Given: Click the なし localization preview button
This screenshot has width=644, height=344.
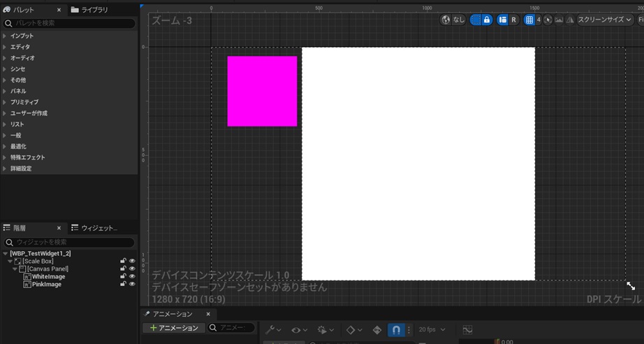Looking at the screenshot, I should pos(458,20).
